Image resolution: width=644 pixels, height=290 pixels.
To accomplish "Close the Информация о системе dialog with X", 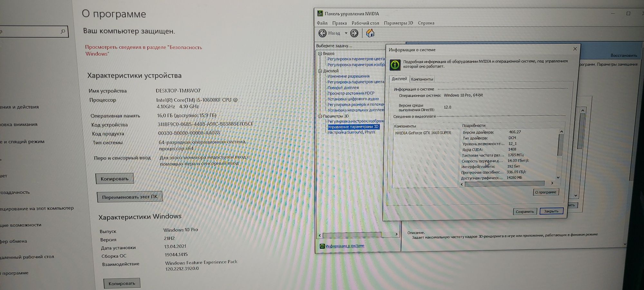I will pyautogui.click(x=575, y=49).
